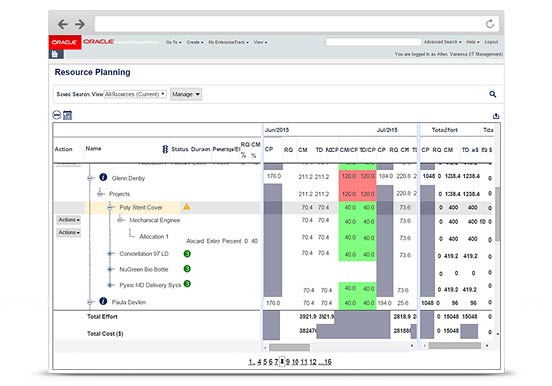Click the browser back arrow
This screenshot has width=552, height=386.
(63, 24)
